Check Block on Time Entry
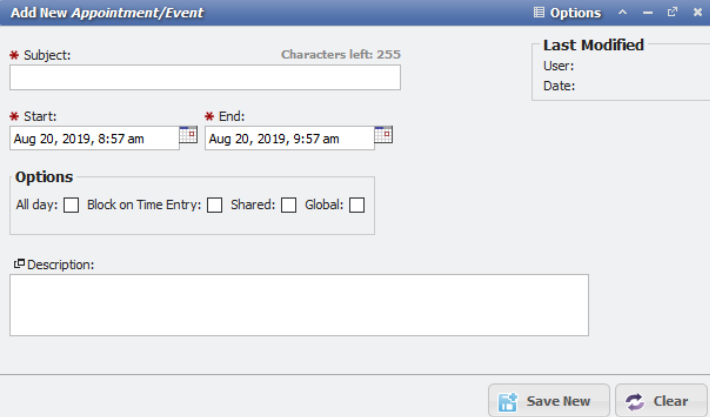The image size is (710, 417). (x=215, y=205)
